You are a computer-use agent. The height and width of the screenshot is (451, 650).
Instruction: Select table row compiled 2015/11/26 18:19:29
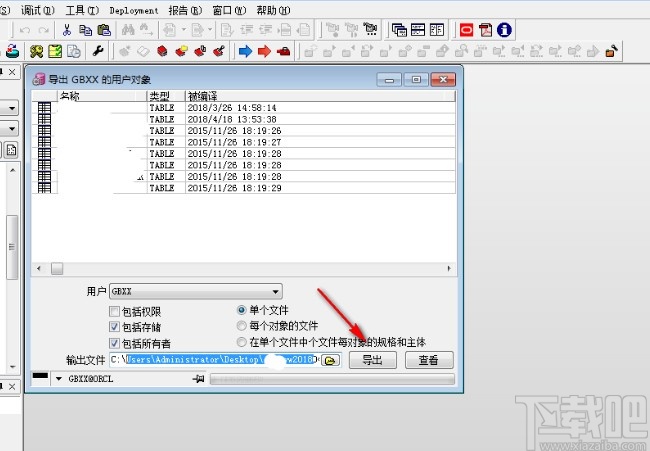tap(244, 188)
